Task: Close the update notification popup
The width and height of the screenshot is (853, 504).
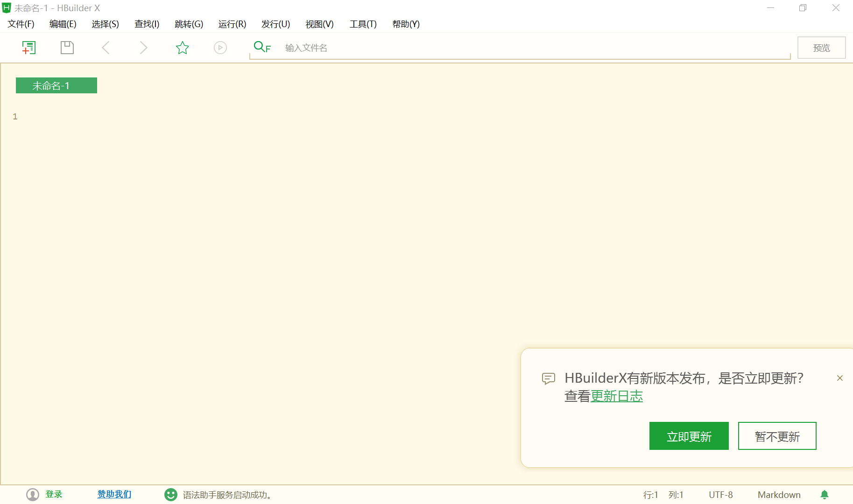Action: point(840,378)
